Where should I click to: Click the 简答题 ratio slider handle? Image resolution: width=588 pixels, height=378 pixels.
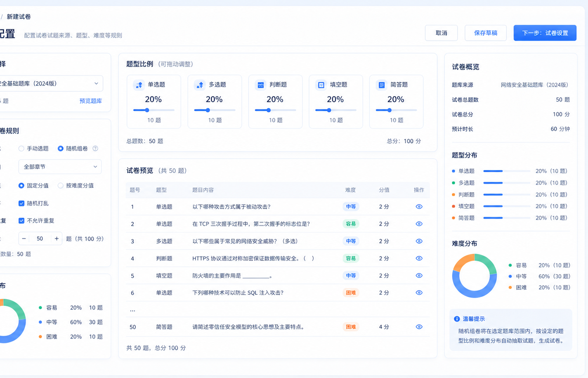(x=389, y=110)
